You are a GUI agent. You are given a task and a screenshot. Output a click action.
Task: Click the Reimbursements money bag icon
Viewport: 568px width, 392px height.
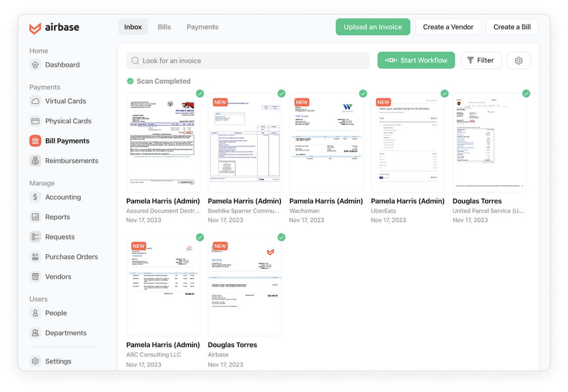point(35,161)
